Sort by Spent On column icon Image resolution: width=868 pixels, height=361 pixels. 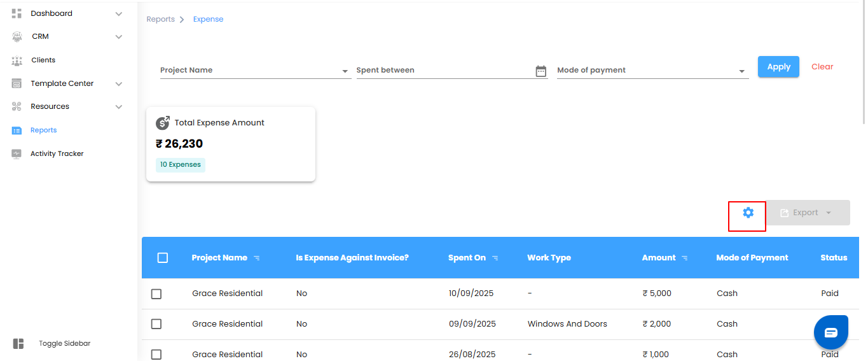pyautogui.click(x=495, y=258)
